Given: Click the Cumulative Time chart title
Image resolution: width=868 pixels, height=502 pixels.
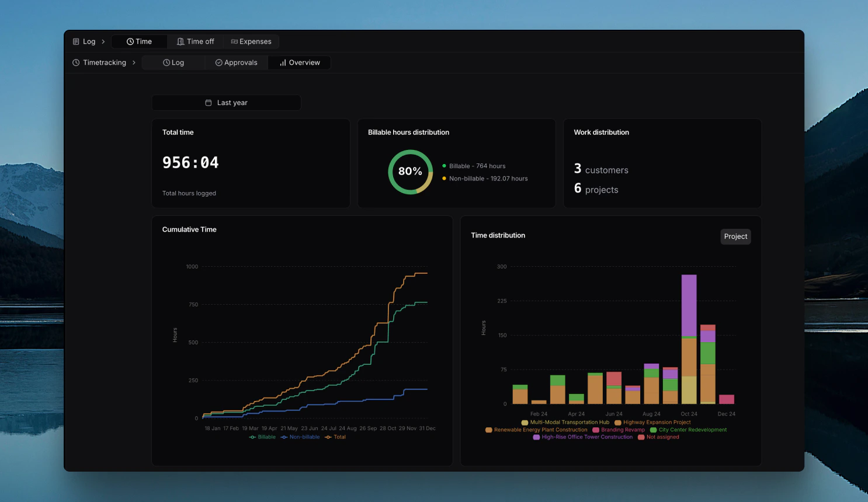Looking at the screenshot, I should point(189,229).
